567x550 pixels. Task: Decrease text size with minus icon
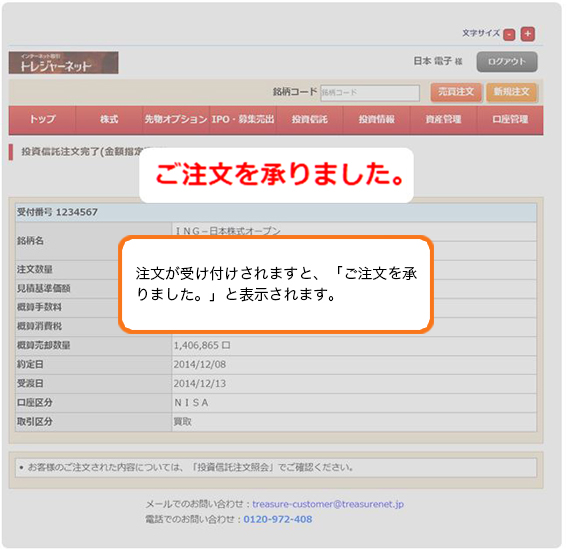pyautogui.click(x=509, y=35)
